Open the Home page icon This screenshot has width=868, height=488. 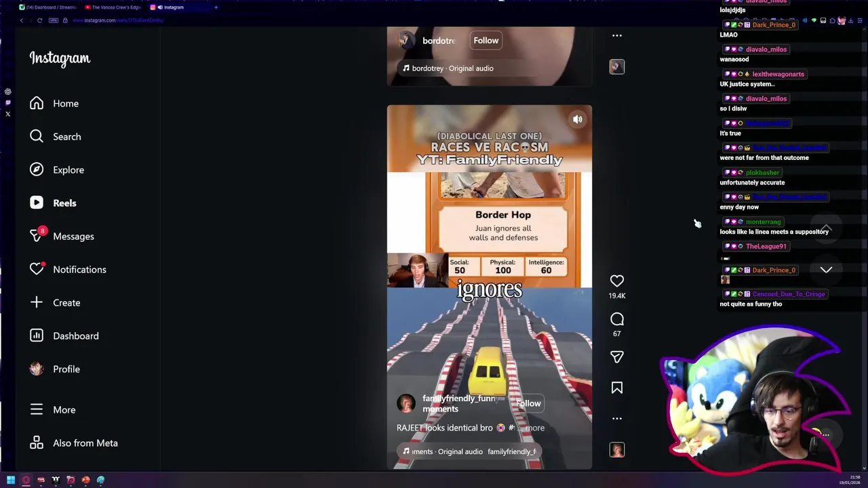(37, 104)
